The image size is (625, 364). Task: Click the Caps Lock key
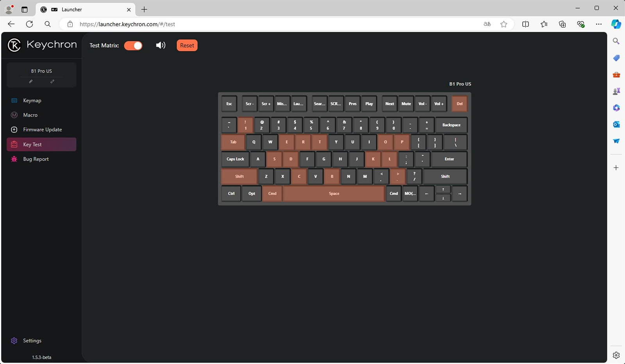pos(236,159)
